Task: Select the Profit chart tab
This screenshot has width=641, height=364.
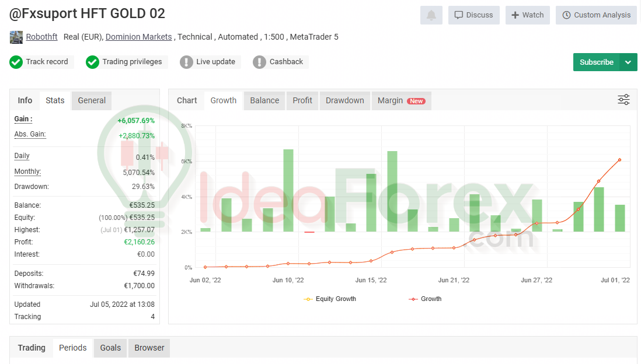Action: tap(302, 100)
